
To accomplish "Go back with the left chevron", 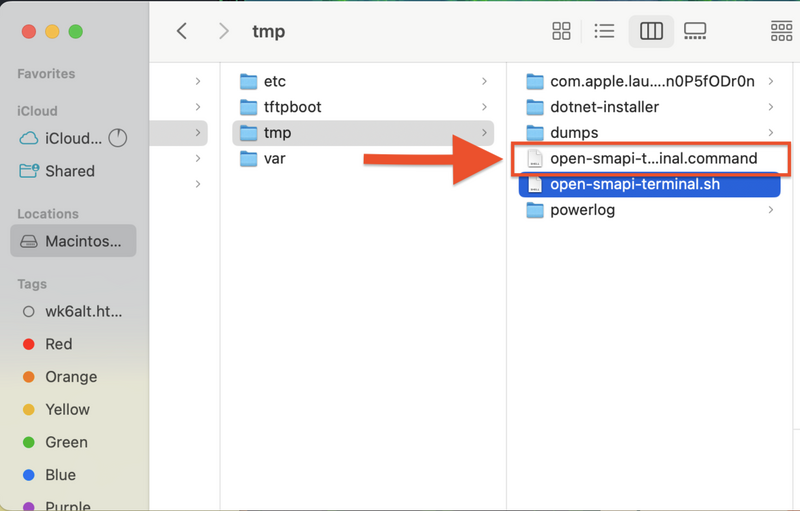I will [x=182, y=31].
